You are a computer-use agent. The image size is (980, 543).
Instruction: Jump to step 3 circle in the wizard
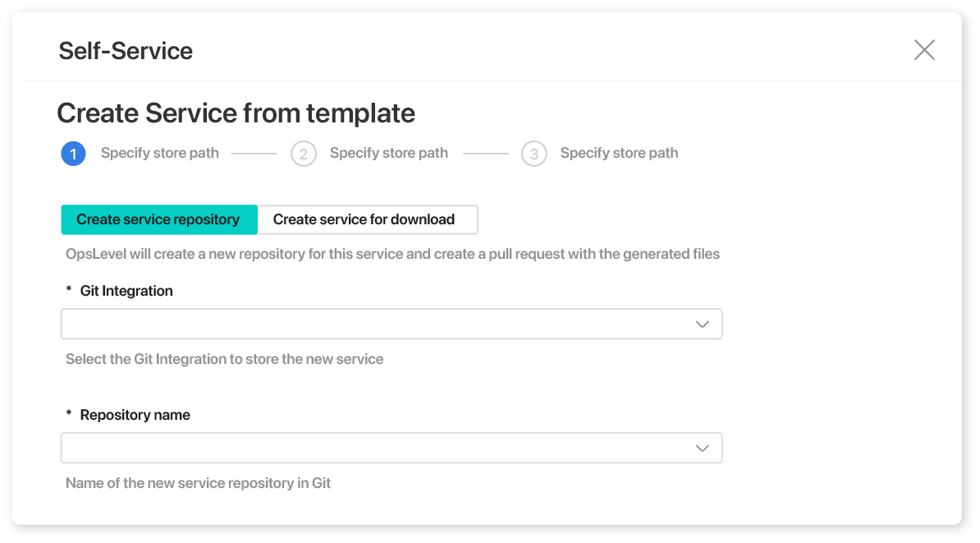pos(534,154)
